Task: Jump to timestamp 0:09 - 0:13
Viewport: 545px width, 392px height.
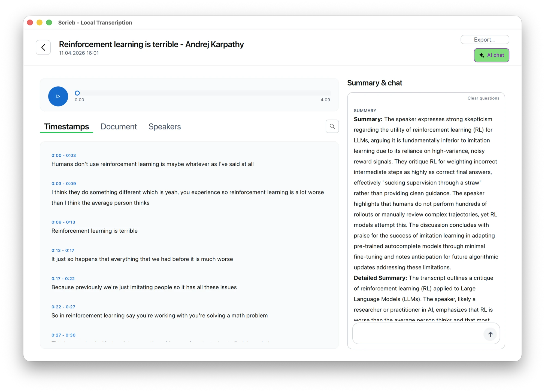Action: click(x=63, y=222)
